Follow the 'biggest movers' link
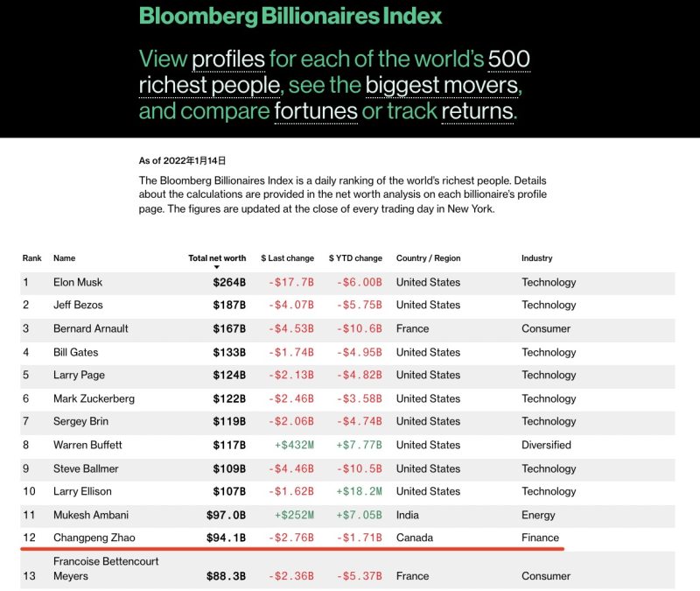700x591 pixels. pyautogui.click(x=442, y=86)
